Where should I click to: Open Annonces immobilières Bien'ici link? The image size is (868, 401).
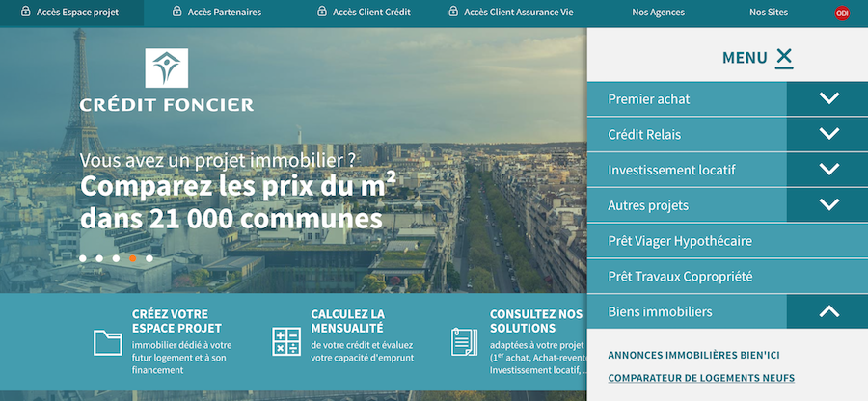(693, 355)
